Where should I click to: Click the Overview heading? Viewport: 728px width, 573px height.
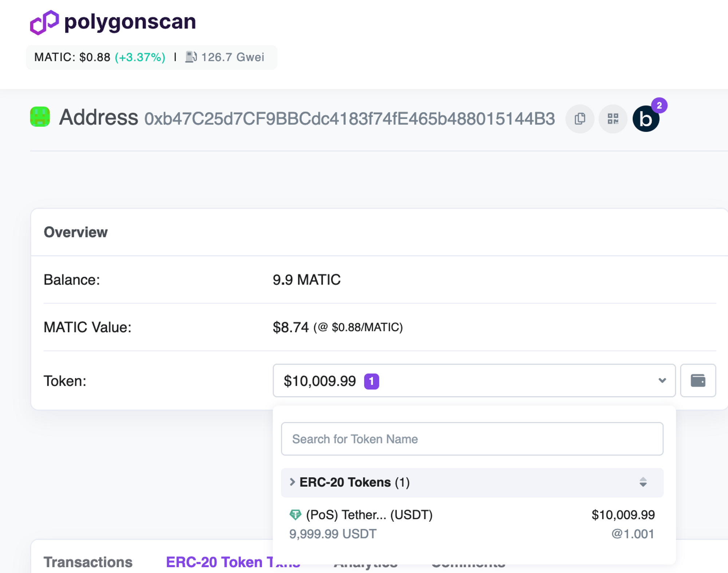76,232
